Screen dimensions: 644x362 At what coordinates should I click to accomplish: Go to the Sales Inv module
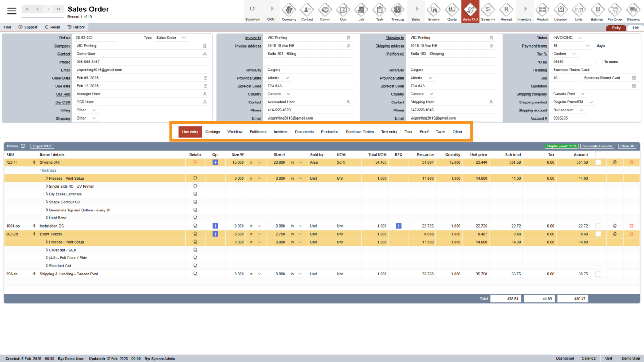[488, 11]
